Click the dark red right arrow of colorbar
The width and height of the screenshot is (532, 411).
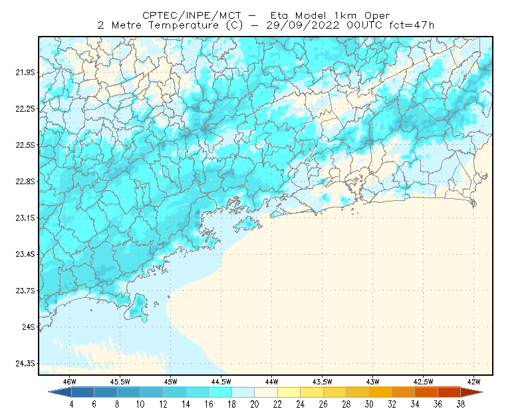(x=472, y=392)
